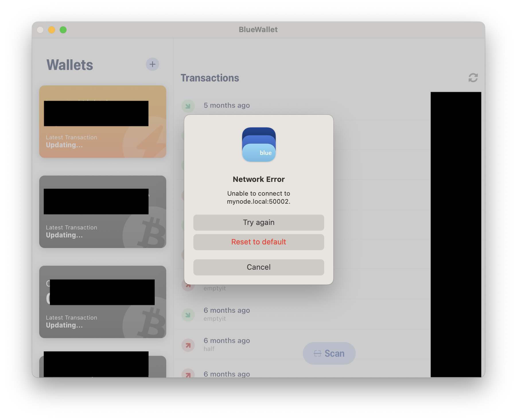Click the green incoming arrow on the 6 months ago emptyit row

click(188, 315)
